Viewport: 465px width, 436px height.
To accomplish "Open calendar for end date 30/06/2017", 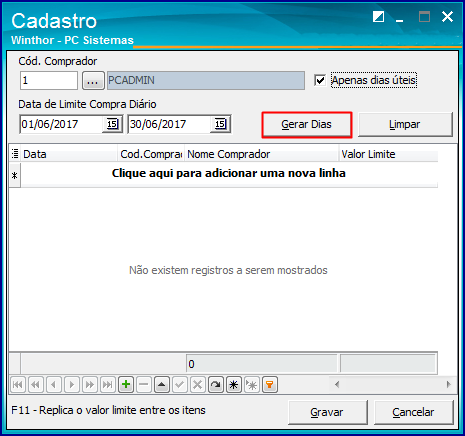I will click(220, 124).
